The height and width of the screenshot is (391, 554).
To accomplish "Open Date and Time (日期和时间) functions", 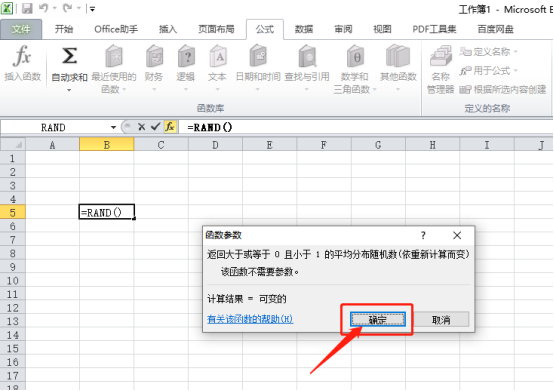I will tap(258, 67).
